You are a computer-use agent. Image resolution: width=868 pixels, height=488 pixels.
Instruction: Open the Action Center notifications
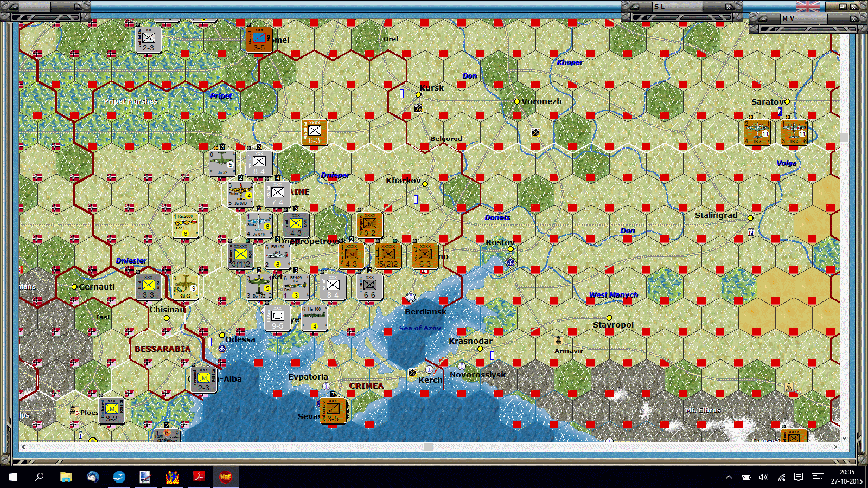[x=799, y=477]
